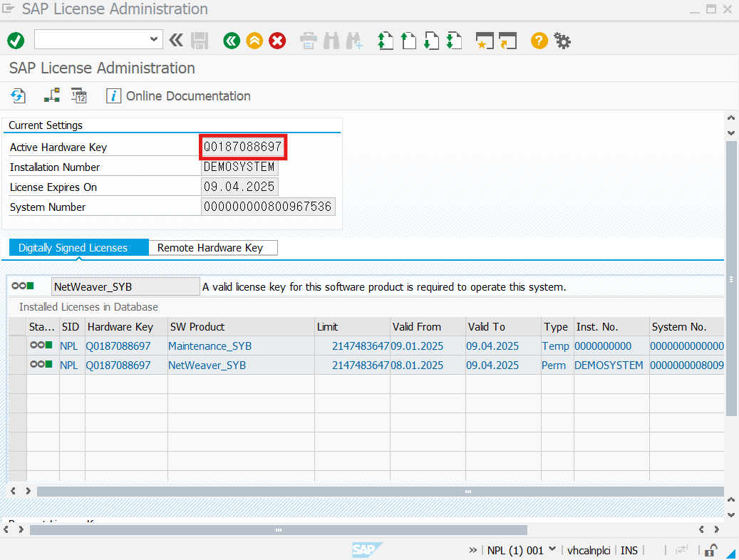Click the Print icon in toolbar
The width and height of the screenshot is (739, 560).
click(x=309, y=41)
